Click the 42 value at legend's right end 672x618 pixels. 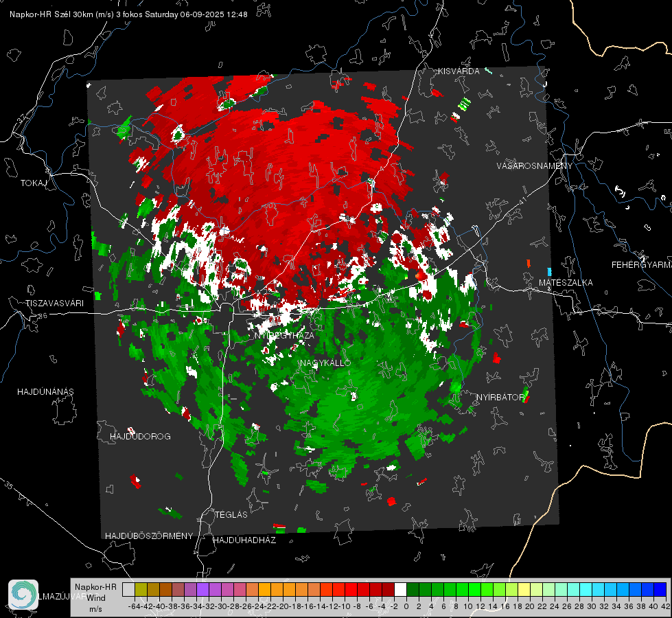(666, 606)
